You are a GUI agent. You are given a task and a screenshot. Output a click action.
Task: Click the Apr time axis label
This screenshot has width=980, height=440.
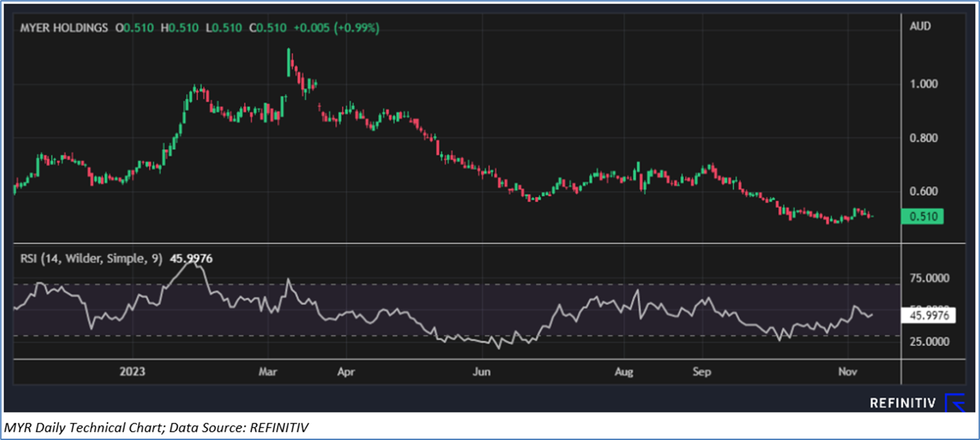345,372
